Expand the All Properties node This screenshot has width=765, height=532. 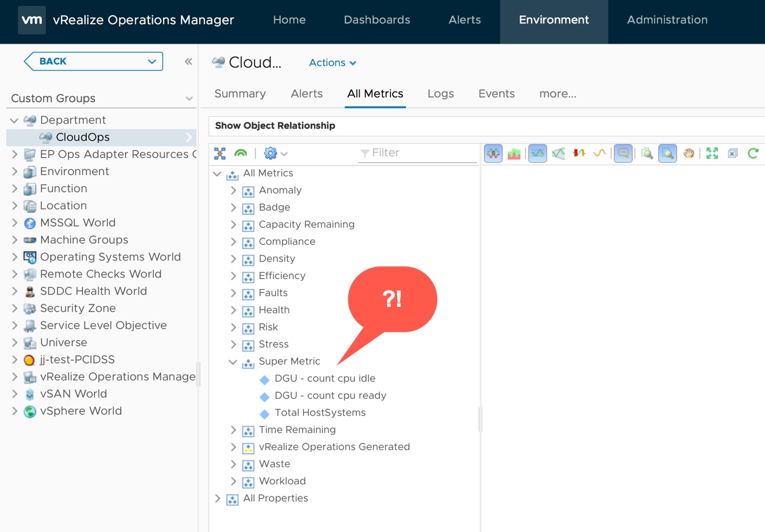(x=218, y=498)
